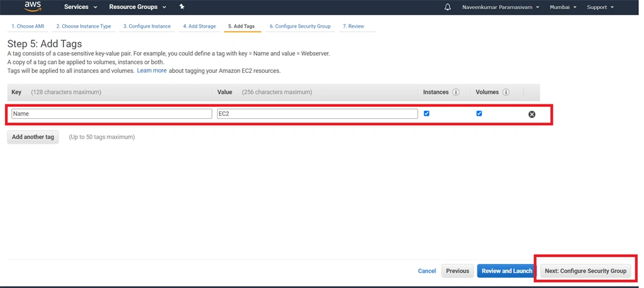Open Naveenkumar Paramasivam account menu
This screenshot has width=644, height=288.
[x=501, y=7]
